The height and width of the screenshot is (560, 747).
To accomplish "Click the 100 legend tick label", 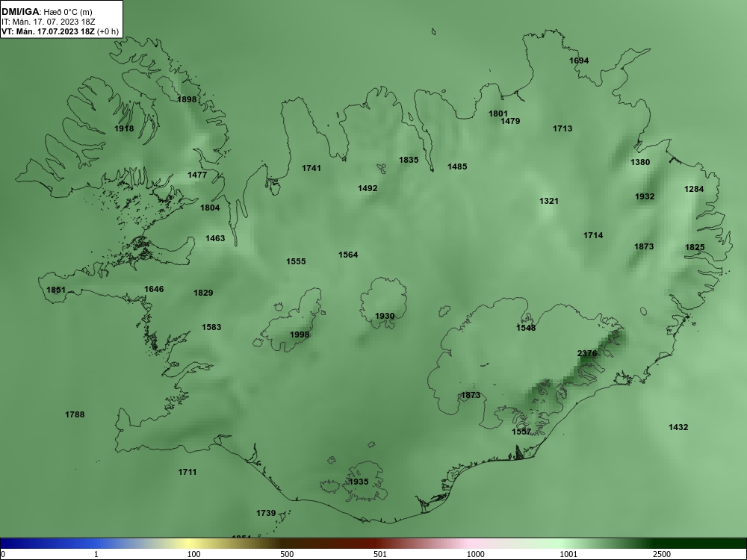I will [194, 554].
